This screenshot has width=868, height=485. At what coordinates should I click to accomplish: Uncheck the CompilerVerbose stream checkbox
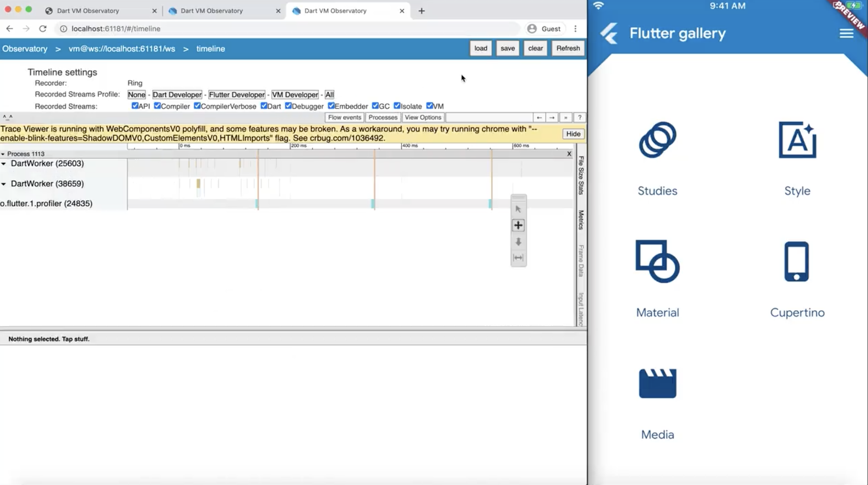click(x=197, y=106)
